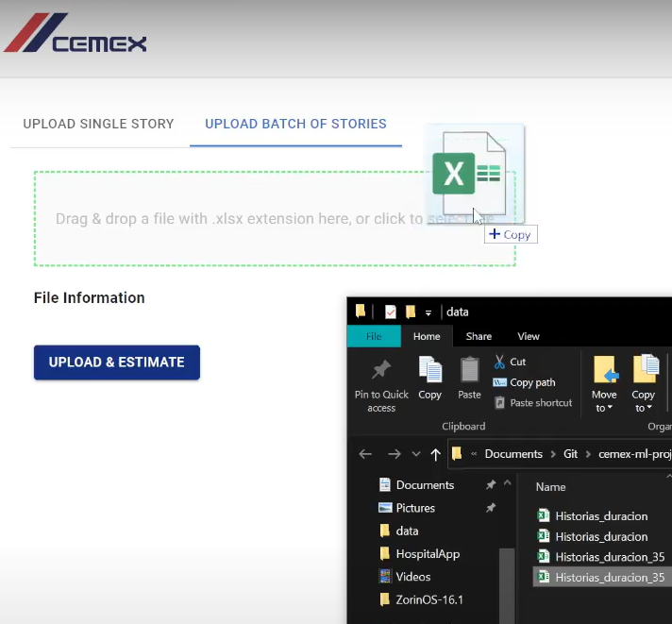Click Pin to Quick access icon
Screen dimensions: 672x624
coord(381,369)
